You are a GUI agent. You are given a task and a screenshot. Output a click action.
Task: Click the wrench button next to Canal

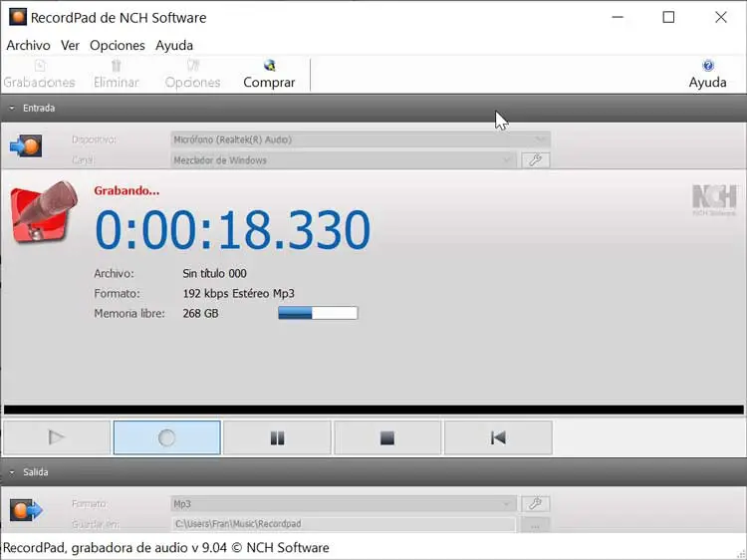coord(536,160)
